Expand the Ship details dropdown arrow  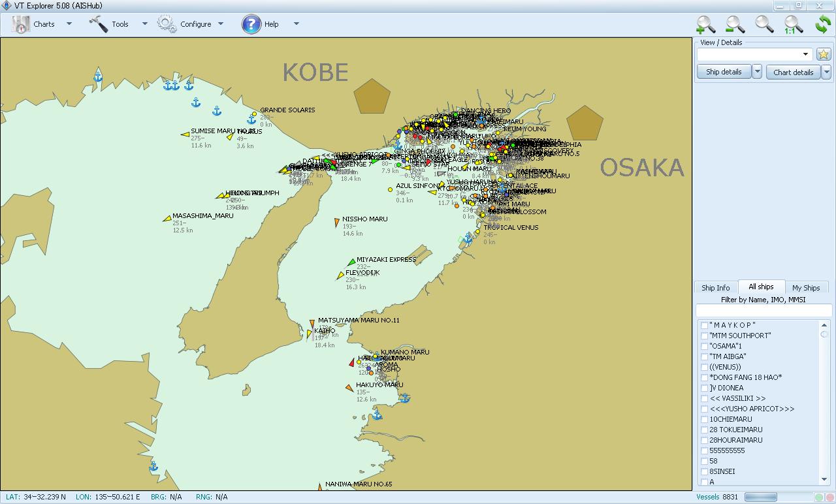pos(757,72)
